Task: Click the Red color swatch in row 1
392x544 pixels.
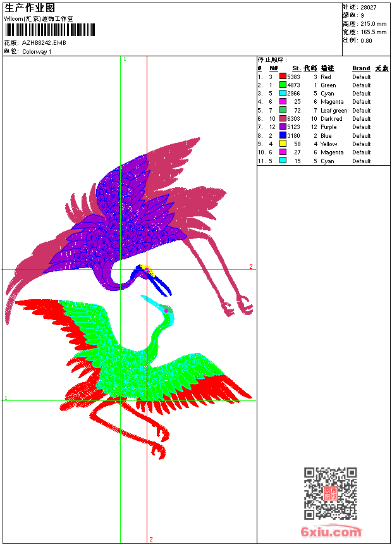Action: click(283, 77)
